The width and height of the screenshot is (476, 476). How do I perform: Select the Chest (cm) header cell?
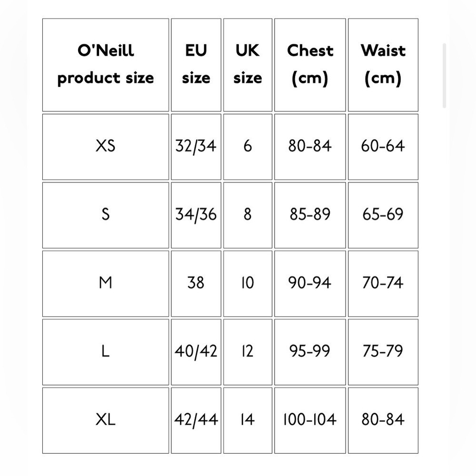click(310, 65)
